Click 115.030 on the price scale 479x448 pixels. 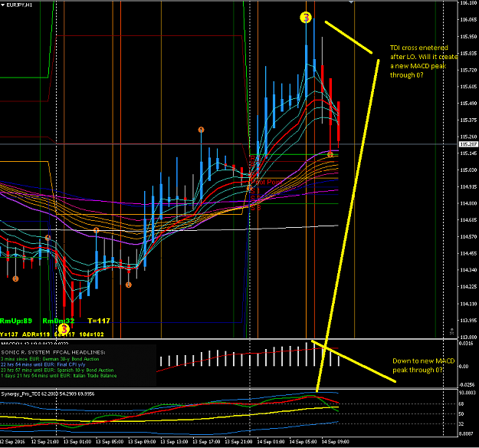pos(468,170)
